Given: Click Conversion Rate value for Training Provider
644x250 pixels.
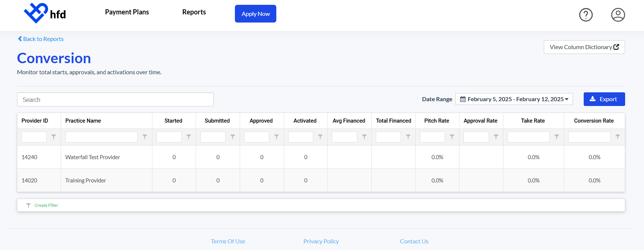Looking at the screenshot, I should [594, 181].
